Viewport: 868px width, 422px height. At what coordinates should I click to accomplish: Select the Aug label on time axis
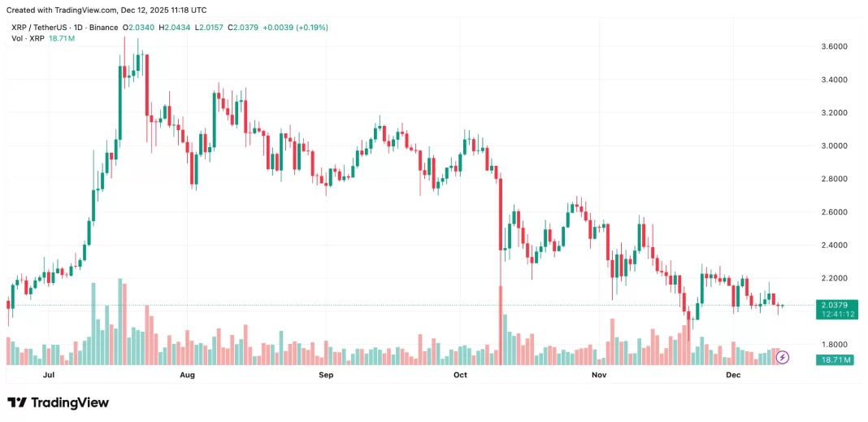pyautogui.click(x=187, y=375)
